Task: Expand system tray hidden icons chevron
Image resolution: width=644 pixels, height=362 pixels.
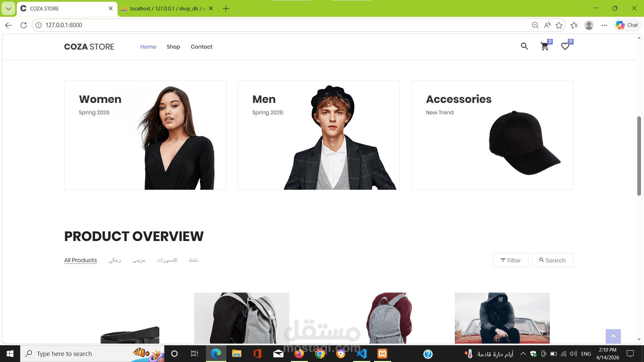Action: click(523, 354)
